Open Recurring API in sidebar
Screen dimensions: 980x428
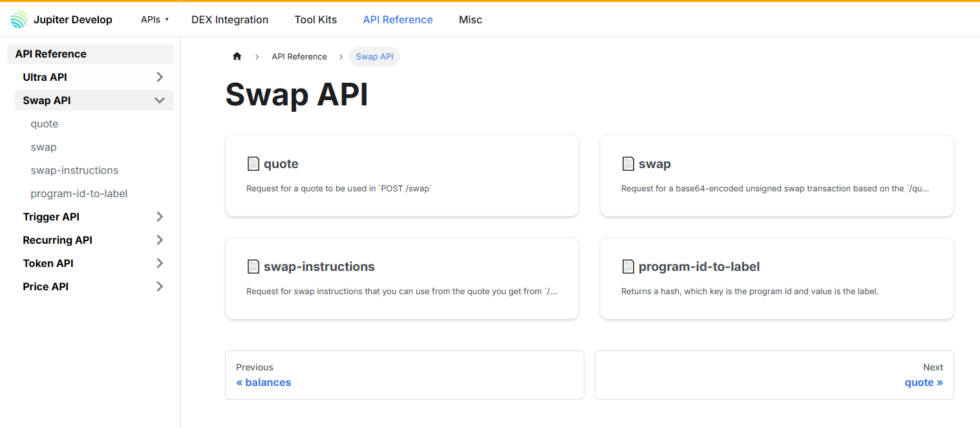58,240
